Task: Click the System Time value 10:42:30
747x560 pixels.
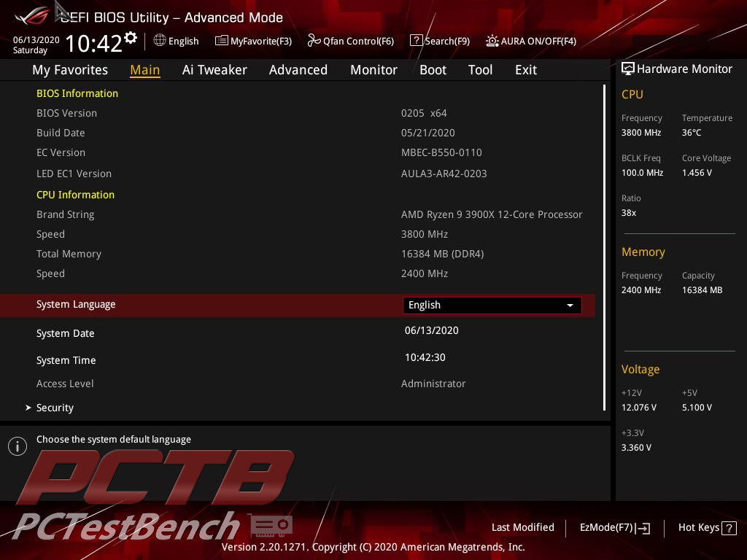Action: pos(425,357)
